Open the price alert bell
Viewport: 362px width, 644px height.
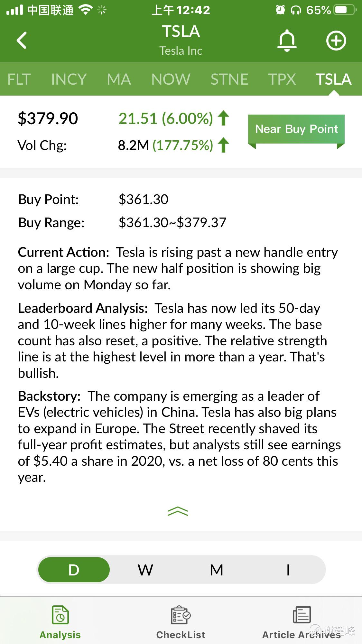287,41
